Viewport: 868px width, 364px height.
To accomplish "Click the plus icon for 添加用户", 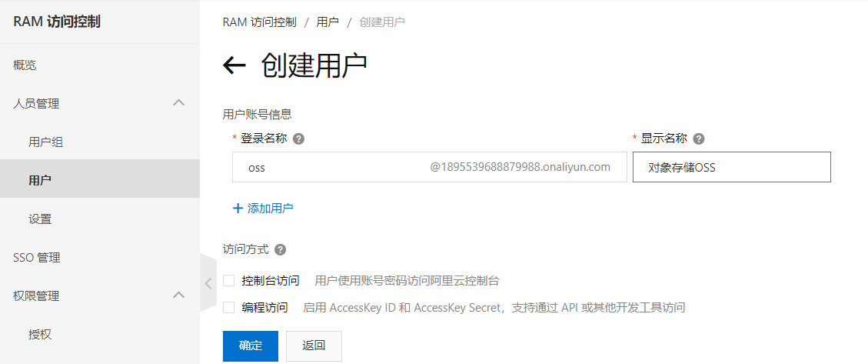I will click(238, 209).
